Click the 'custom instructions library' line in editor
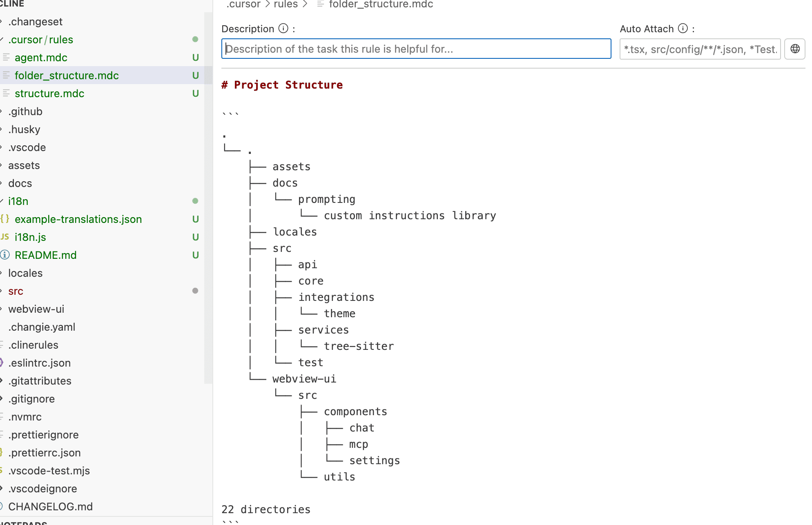This screenshot has width=812, height=525. click(x=410, y=216)
